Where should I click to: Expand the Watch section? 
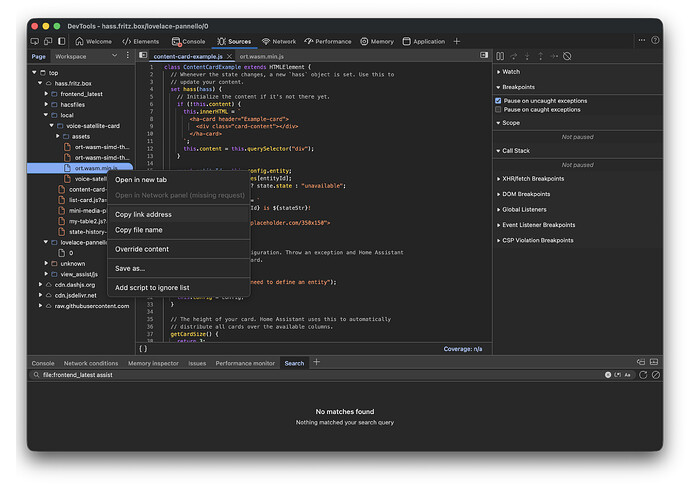point(510,72)
